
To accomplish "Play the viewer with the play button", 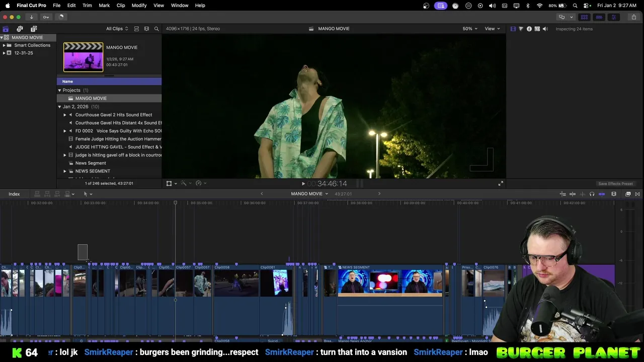I will [x=303, y=184].
